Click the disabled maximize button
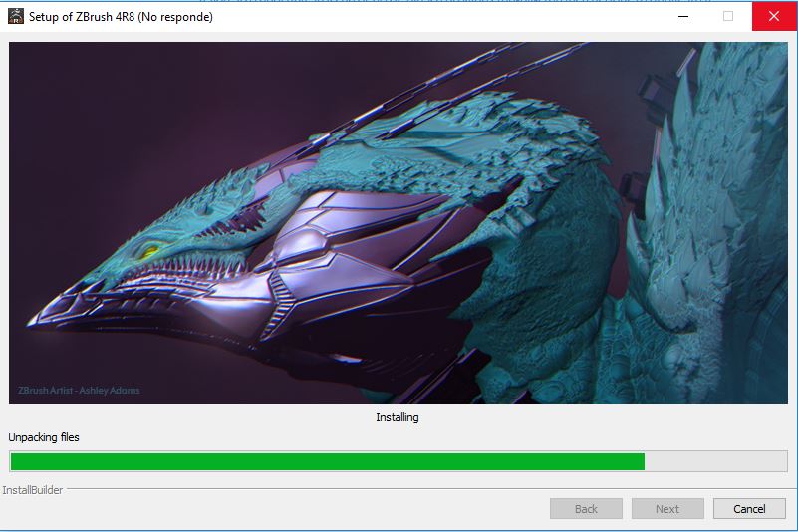798x532 pixels. pos(728,16)
